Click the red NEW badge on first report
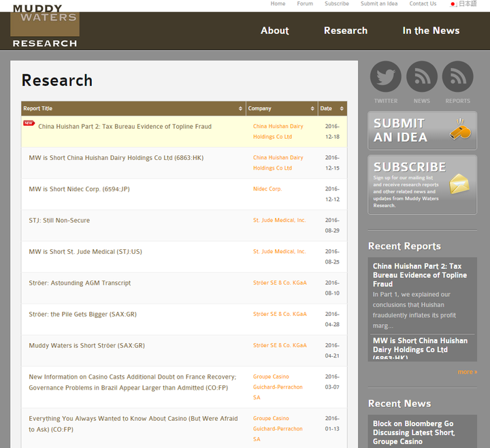Screen dimensions: 490x448 (x=29, y=123)
